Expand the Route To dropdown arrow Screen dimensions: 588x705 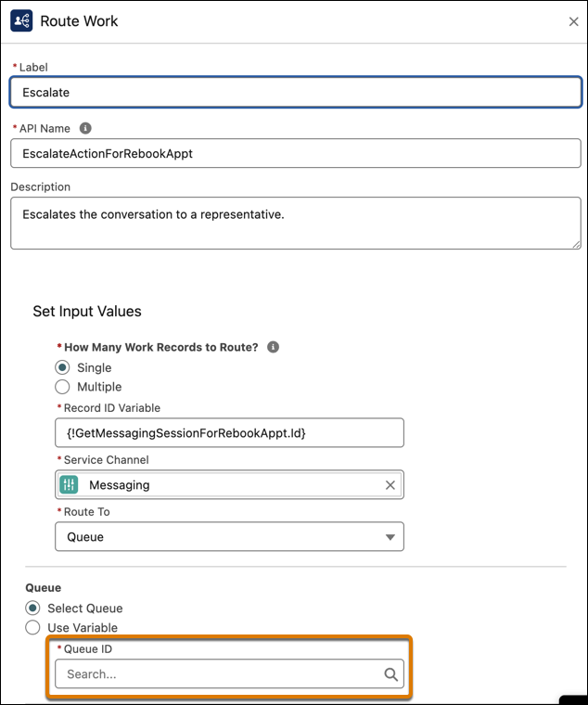pyautogui.click(x=390, y=537)
